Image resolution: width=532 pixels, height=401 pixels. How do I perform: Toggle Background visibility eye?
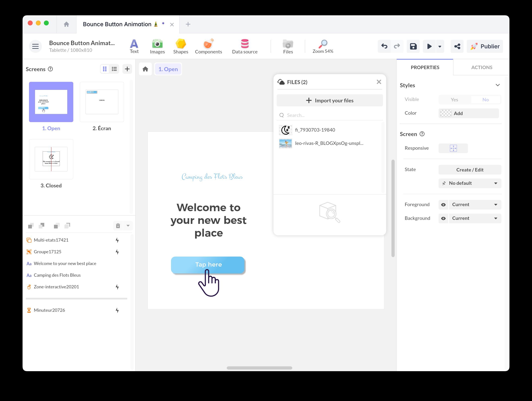pos(443,218)
